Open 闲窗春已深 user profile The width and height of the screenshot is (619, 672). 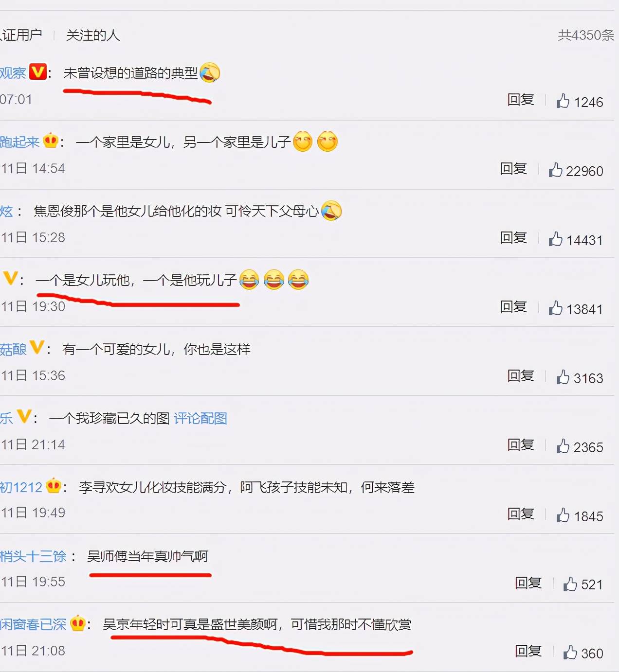click(33, 624)
